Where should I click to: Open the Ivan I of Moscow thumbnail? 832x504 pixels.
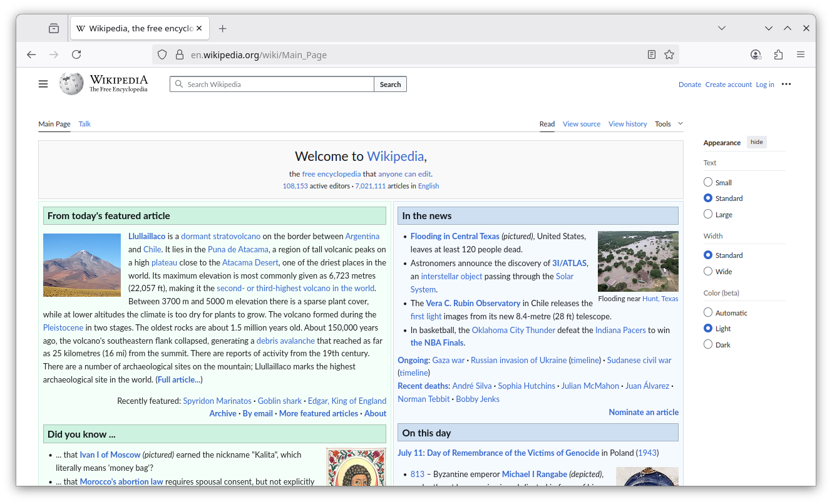coord(356,467)
